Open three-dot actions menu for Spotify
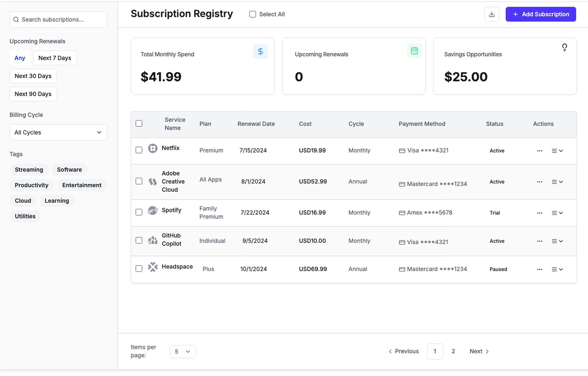The width and height of the screenshot is (588, 376). pos(539,213)
